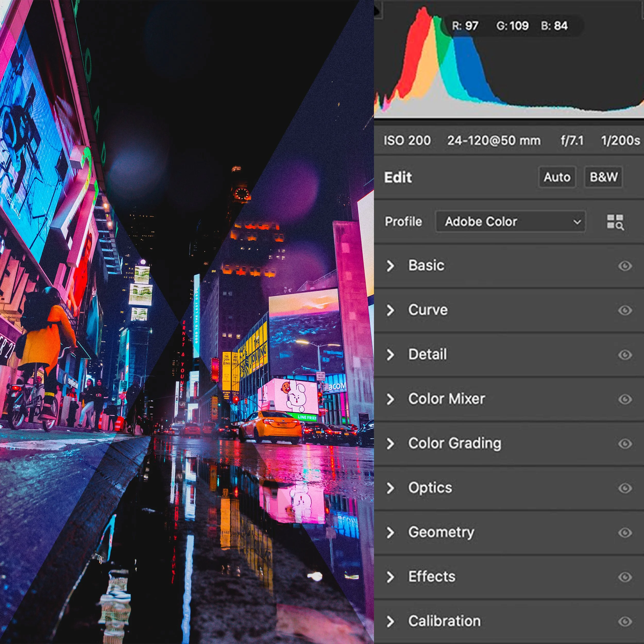Convert to B&W using button
This screenshot has height=644, width=644.
(x=604, y=177)
